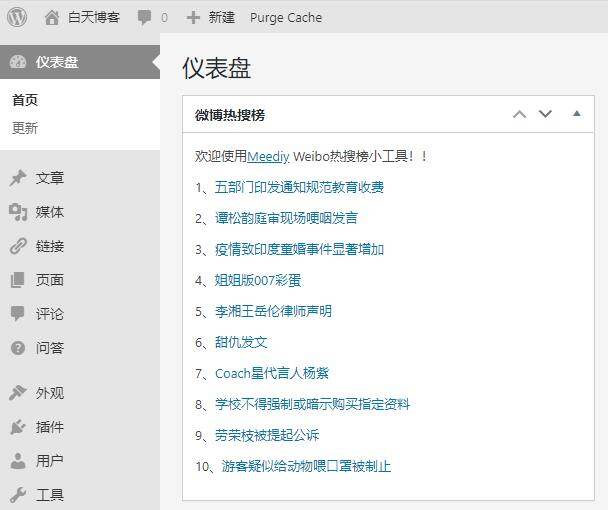Image resolution: width=608 pixels, height=510 pixels.
Task: Open the 评论 menu in the sidebar
Action: pos(50,314)
